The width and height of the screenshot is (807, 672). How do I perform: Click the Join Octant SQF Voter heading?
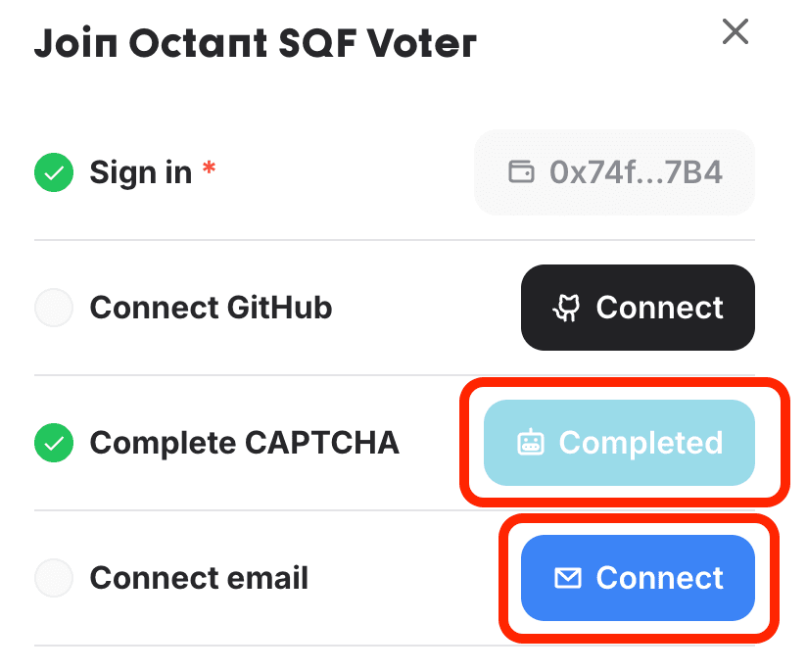pos(256,43)
